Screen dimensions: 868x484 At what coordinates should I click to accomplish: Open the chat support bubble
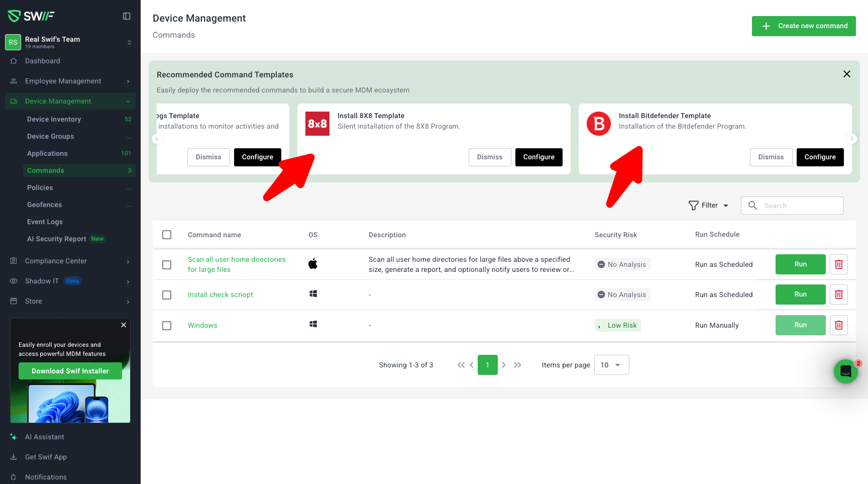click(x=845, y=371)
